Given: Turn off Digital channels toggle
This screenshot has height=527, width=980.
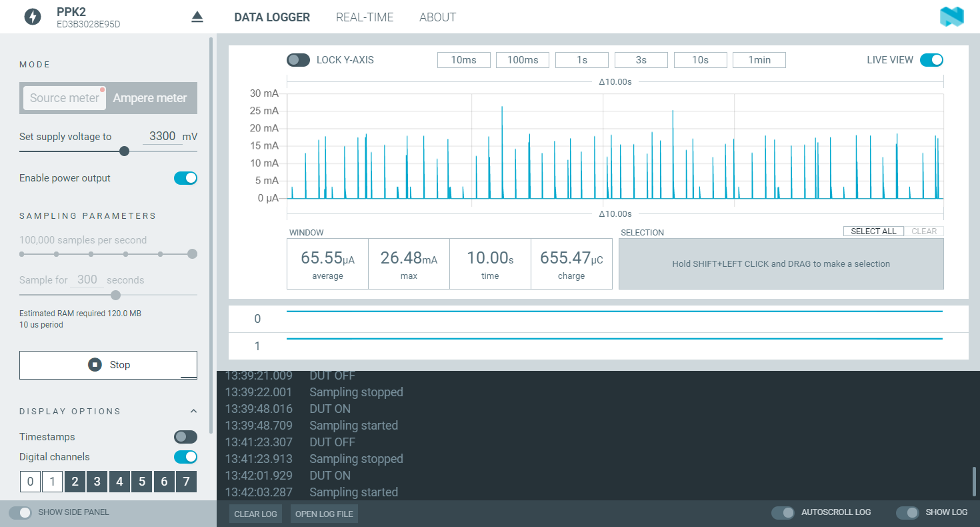Looking at the screenshot, I should click(185, 457).
